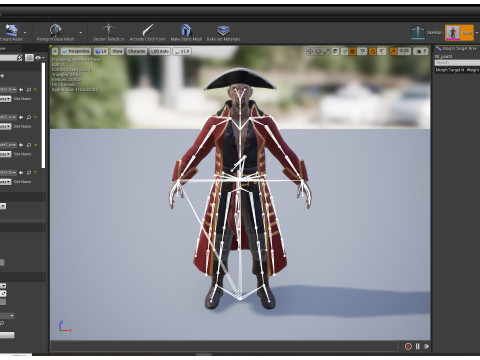This screenshot has width=480, height=360.
Task: Open the first material slot asset dropdown
Action: [x=8, y=89]
